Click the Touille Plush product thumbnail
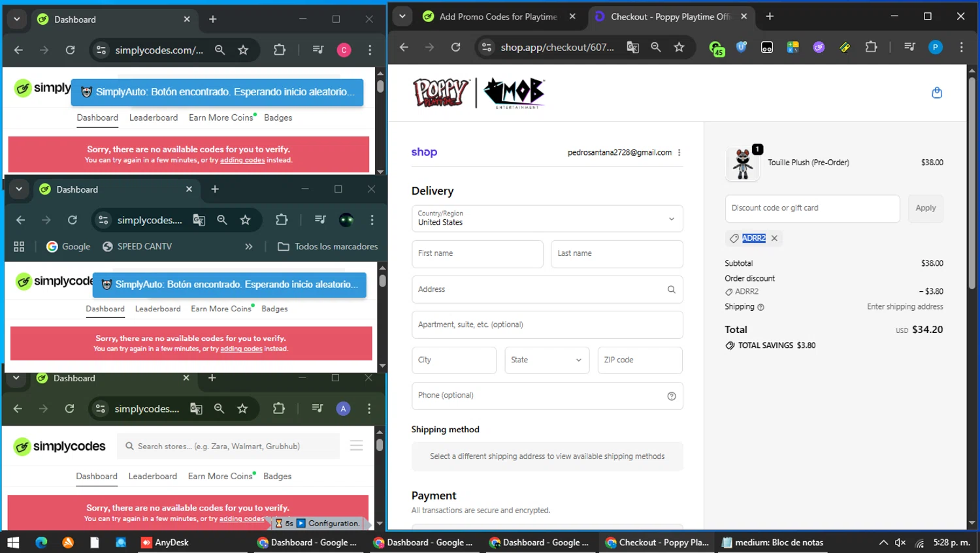980x553 pixels. (x=743, y=163)
